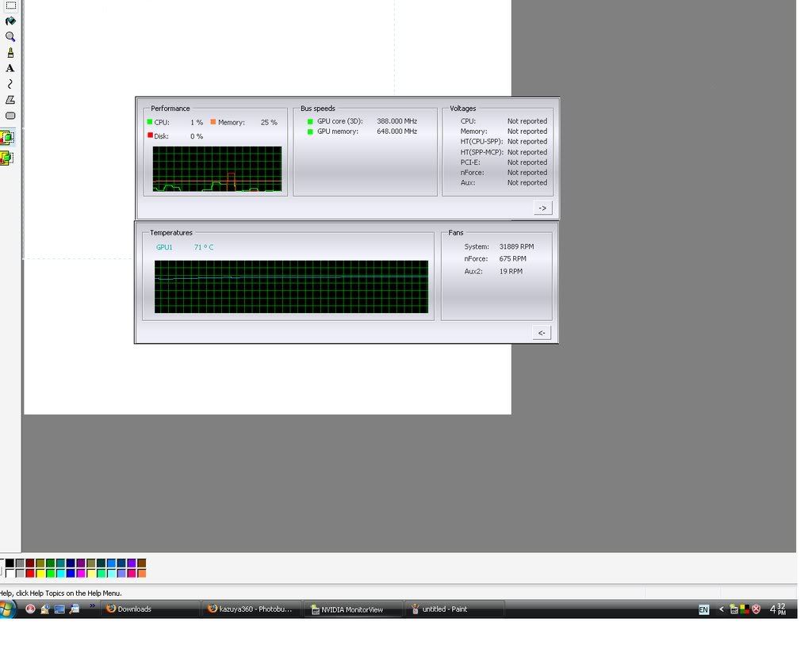This screenshot has width=812, height=649.
Task: Pick the dark red color swatch
Action: coord(30,563)
